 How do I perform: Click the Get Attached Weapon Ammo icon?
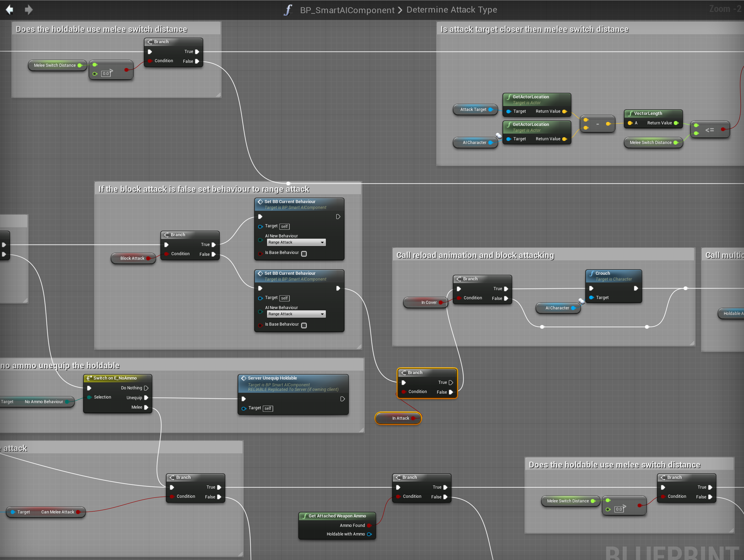pos(305,516)
